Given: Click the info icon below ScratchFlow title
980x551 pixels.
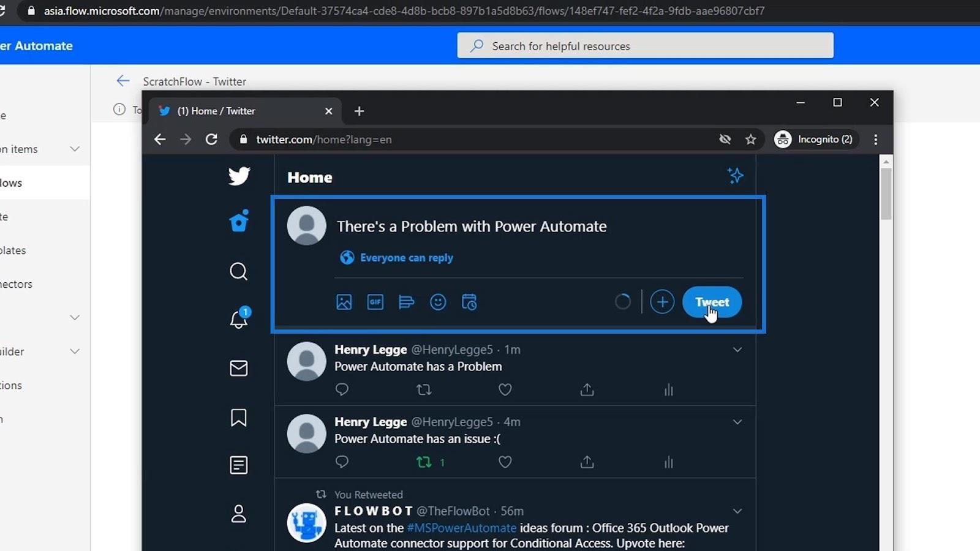Looking at the screenshot, I should tap(119, 109).
